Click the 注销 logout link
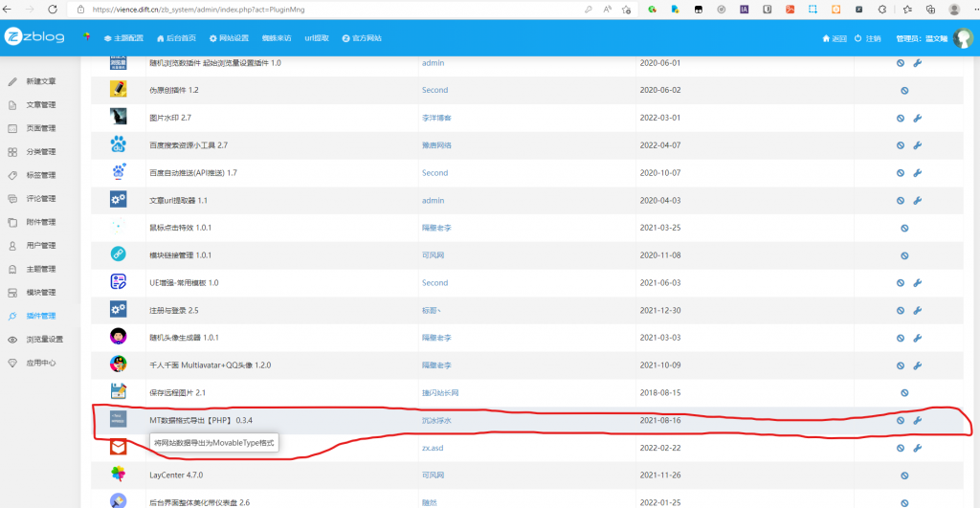Screen dimensions: 980x508 [868, 38]
